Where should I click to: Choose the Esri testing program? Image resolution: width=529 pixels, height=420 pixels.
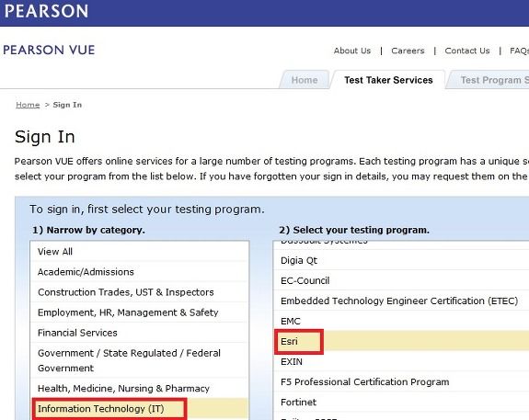[401, 341]
